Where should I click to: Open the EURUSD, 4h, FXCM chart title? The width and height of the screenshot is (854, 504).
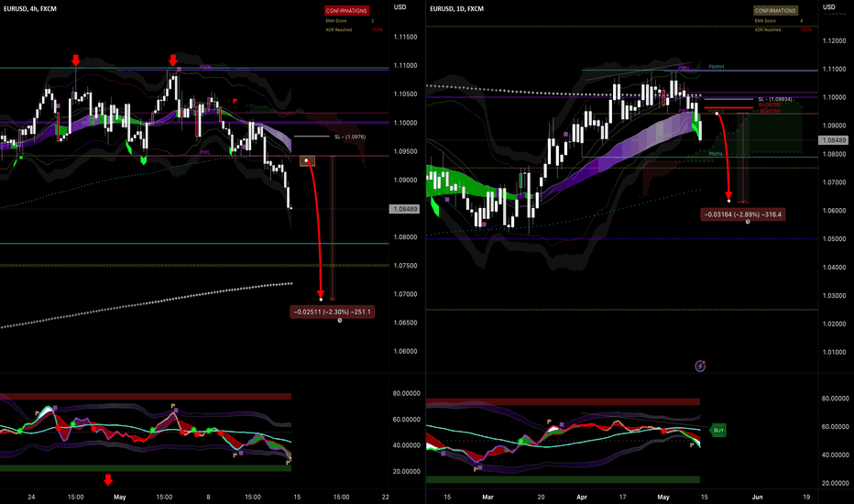point(30,9)
